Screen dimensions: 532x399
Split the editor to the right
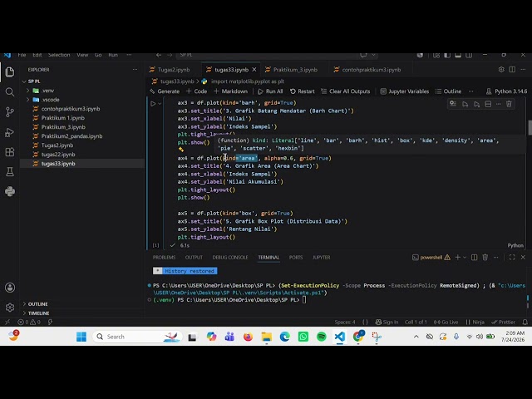(x=512, y=70)
